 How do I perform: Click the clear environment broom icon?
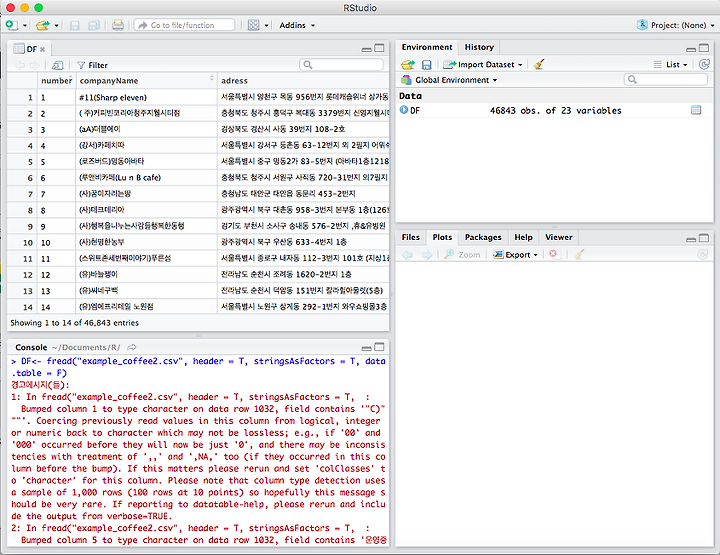coord(539,64)
